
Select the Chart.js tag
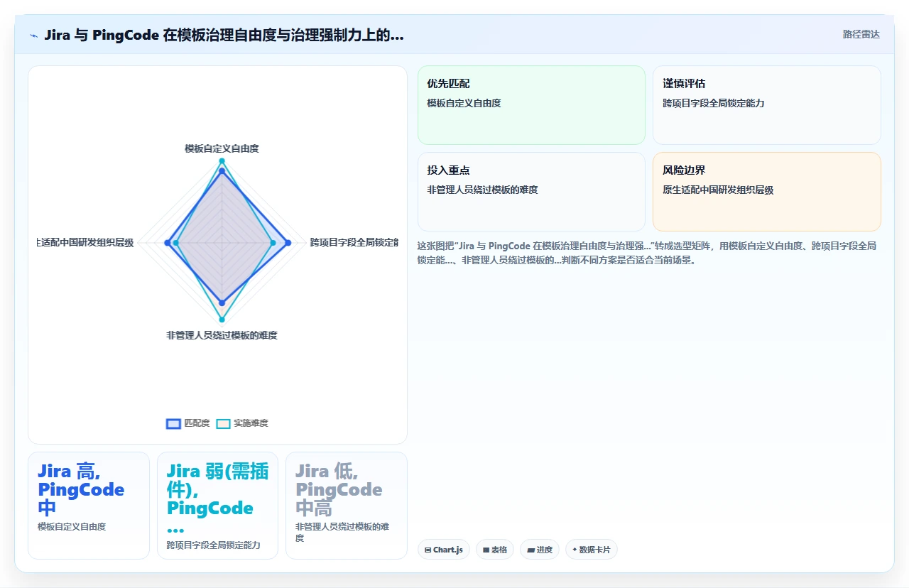pyautogui.click(x=444, y=550)
